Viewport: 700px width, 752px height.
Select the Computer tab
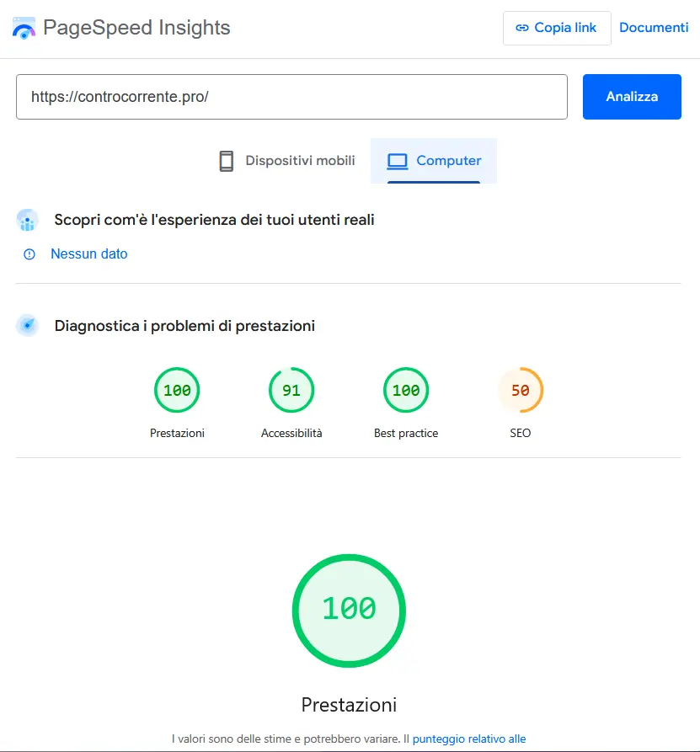[x=433, y=160]
